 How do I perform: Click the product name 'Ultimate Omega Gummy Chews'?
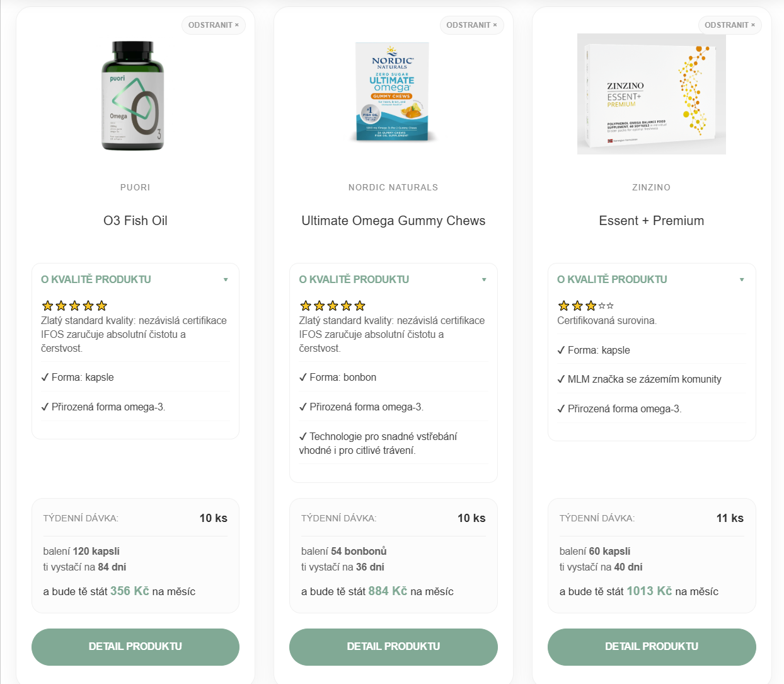pyautogui.click(x=393, y=221)
